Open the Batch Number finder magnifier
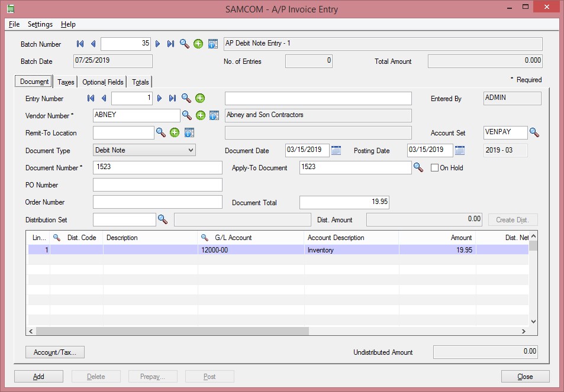Image resolution: width=564 pixels, height=392 pixels. (x=185, y=44)
